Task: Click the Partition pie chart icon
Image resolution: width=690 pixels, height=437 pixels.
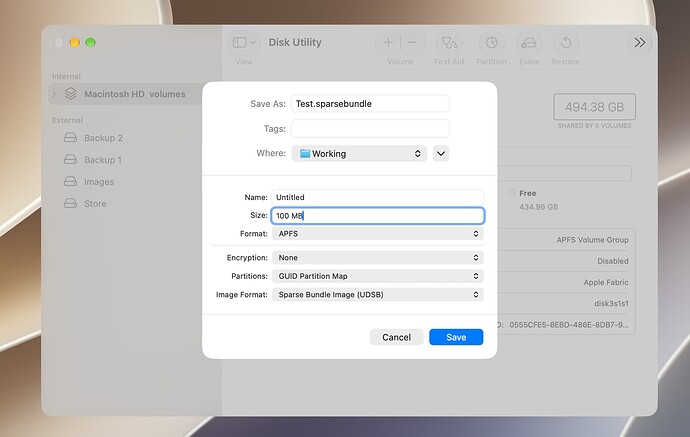Action: pos(492,43)
